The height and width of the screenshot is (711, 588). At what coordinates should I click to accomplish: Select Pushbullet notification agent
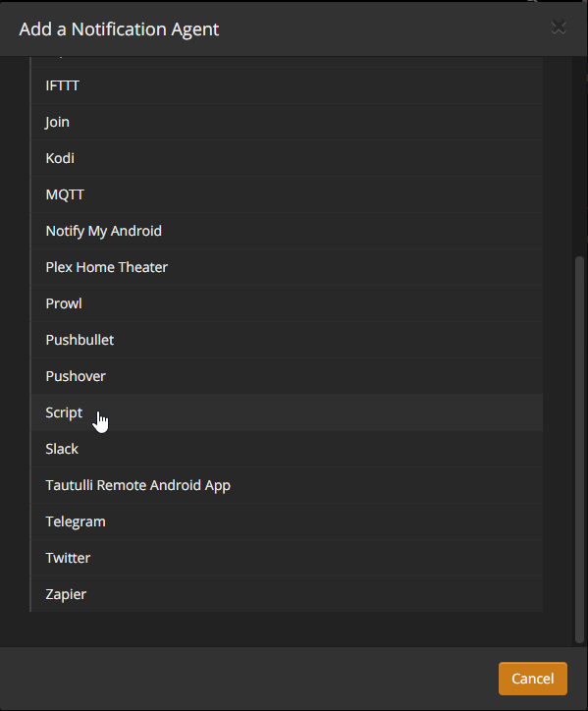(287, 340)
